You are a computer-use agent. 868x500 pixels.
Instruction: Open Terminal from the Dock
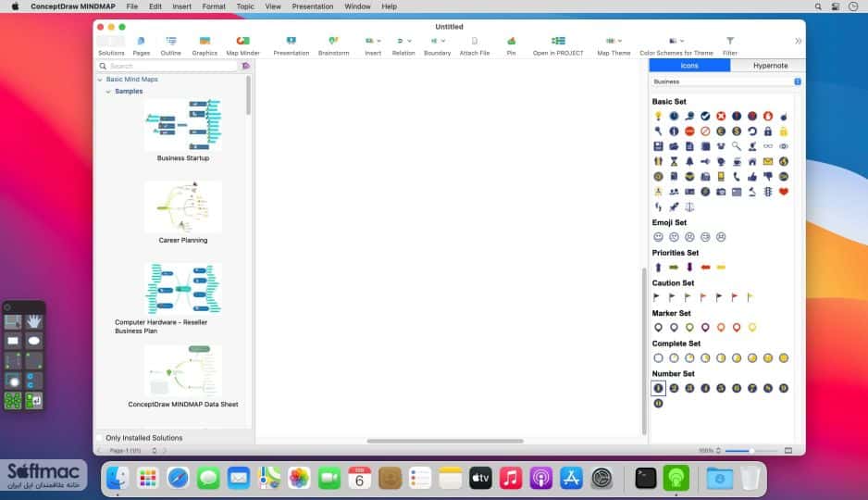(x=646, y=478)
